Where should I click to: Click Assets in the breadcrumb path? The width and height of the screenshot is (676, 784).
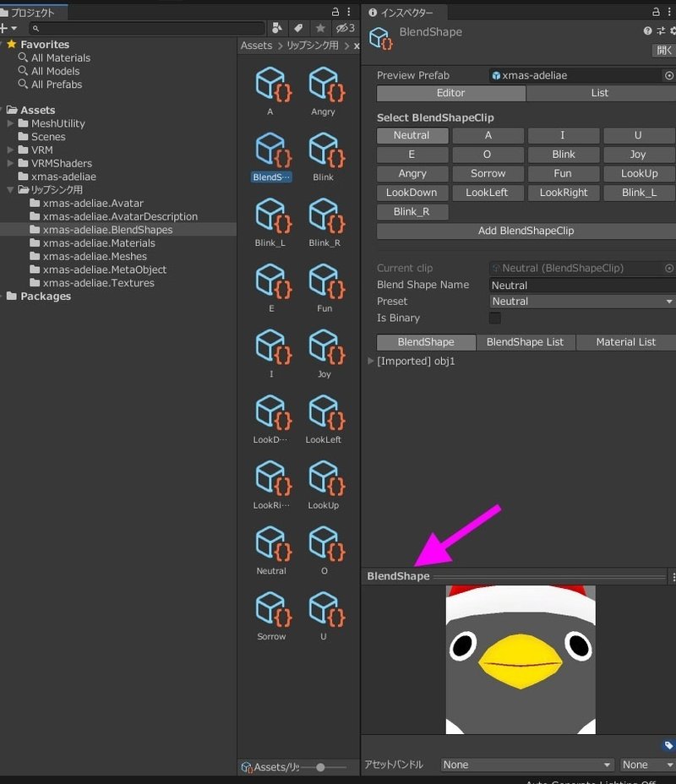point(257,46)
